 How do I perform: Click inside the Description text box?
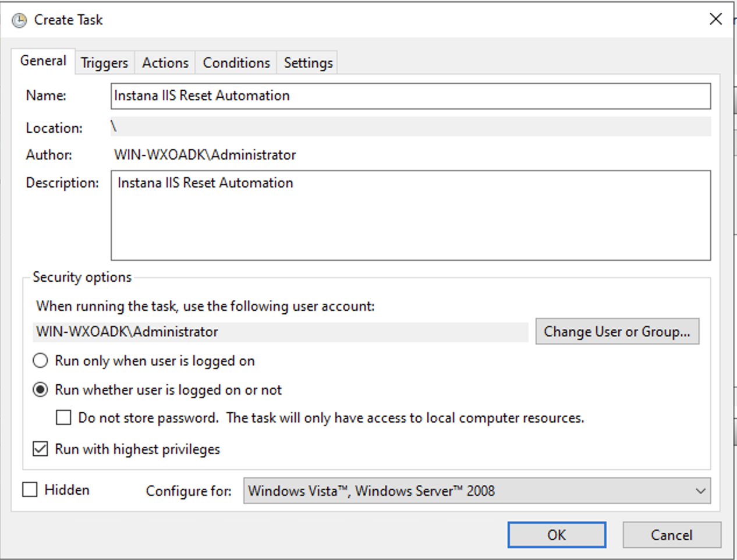[x=410, y=215]
